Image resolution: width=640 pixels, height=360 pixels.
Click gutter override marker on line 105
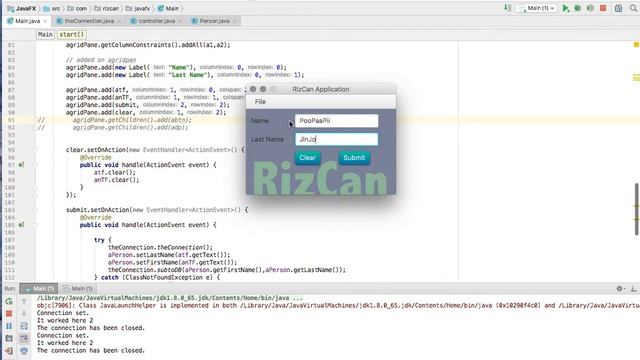point(21,225)
